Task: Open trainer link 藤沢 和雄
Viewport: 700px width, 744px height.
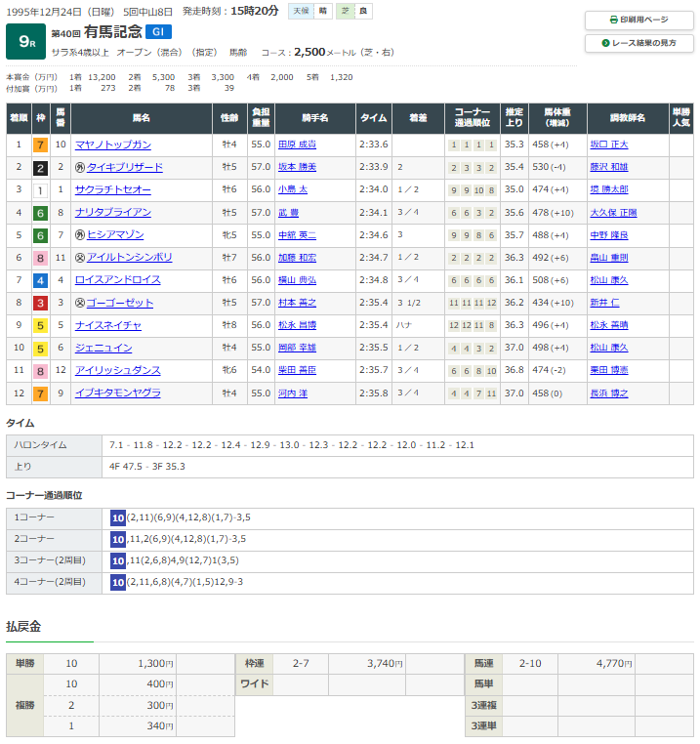Action: tap(609, 167)
